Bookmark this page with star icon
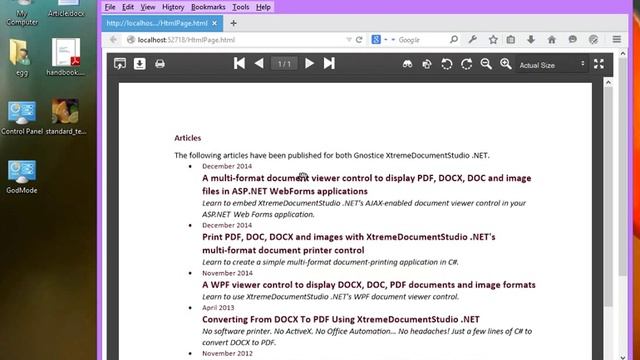 (493, 40)
